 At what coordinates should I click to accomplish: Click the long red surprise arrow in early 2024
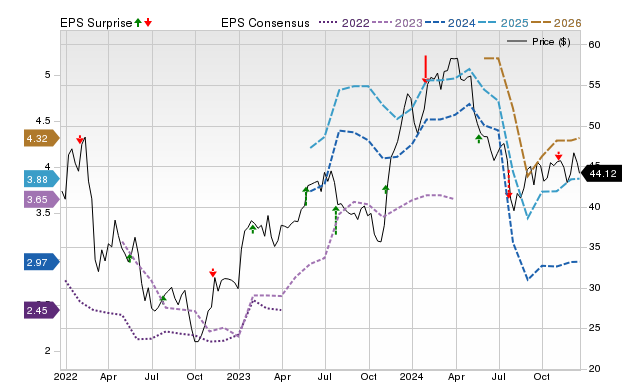pos(425,69)
